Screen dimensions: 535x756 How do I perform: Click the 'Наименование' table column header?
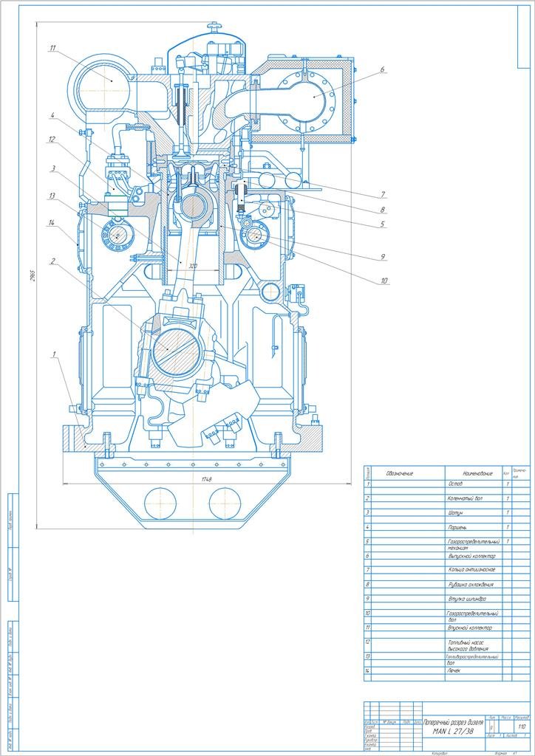point(478,473)
